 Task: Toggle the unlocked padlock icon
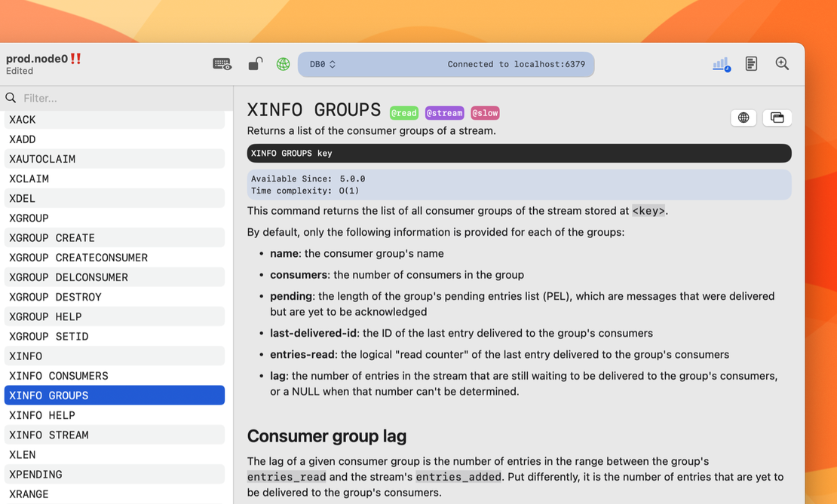256,64
